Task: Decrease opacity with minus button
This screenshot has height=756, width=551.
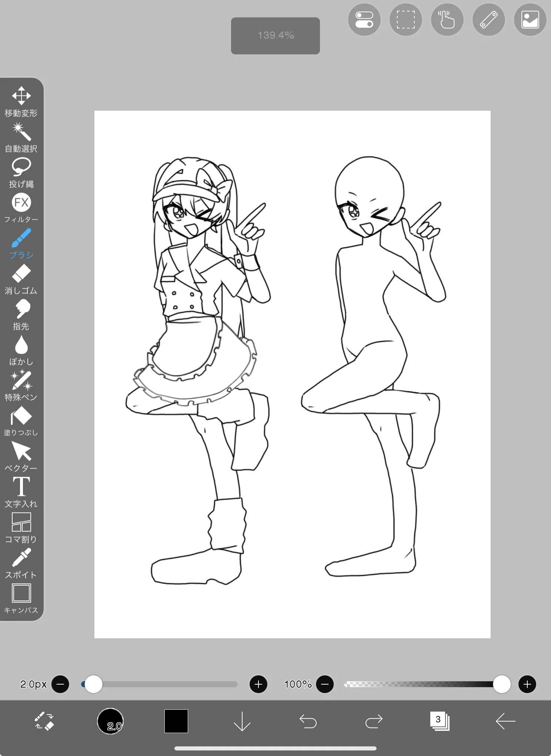Action: click(325, 684)
